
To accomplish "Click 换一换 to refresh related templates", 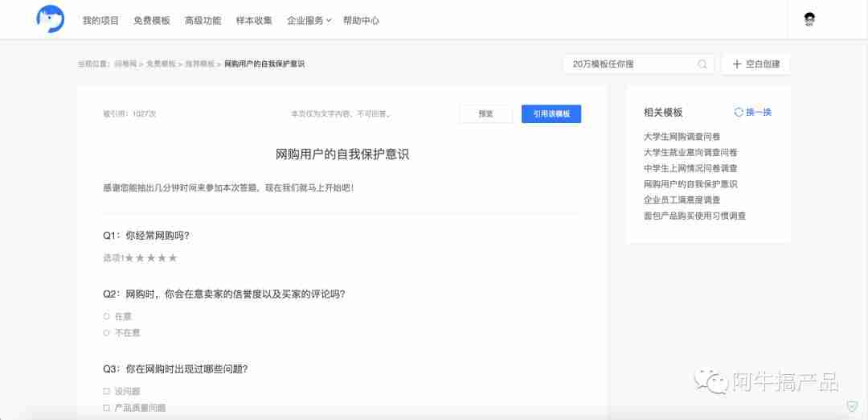I will click(759, 112).
